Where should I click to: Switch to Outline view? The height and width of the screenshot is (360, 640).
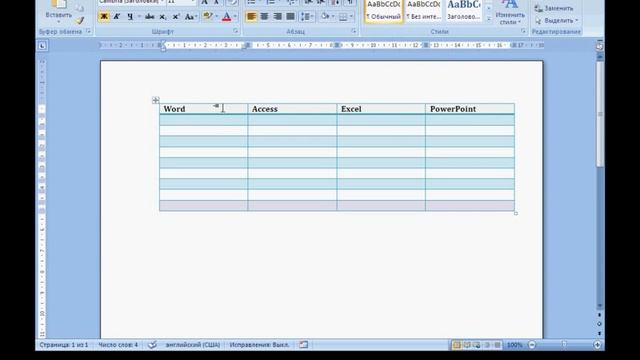(487, 345)
